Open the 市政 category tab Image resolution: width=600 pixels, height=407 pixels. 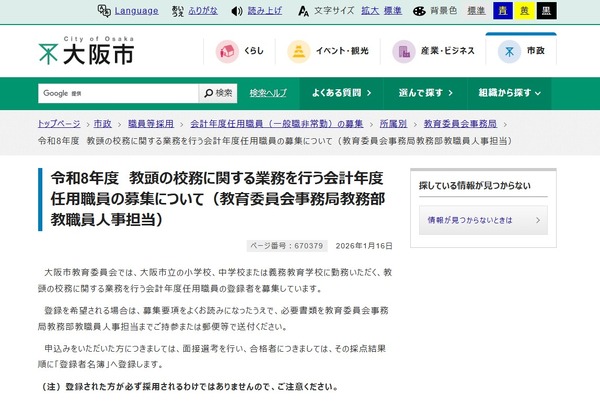click(x=521, y=50)
